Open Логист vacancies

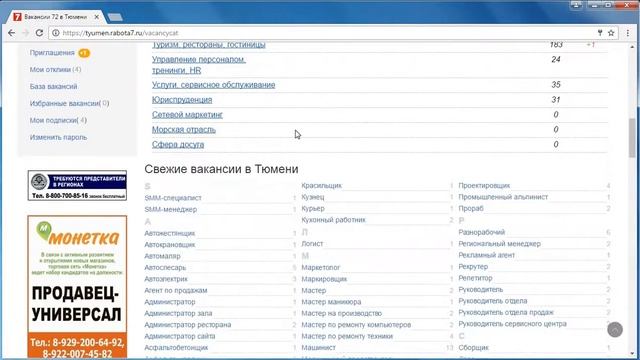coord(312,244)
